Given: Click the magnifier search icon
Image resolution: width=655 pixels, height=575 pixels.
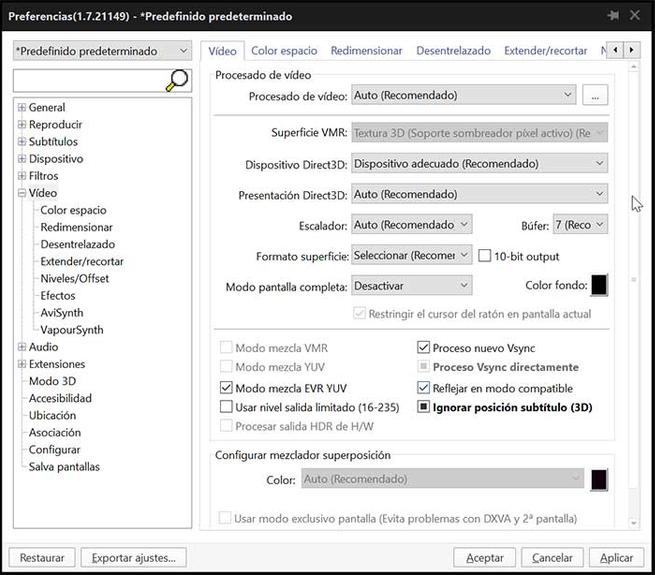Looking at the screenshot, I should (177, 80).
